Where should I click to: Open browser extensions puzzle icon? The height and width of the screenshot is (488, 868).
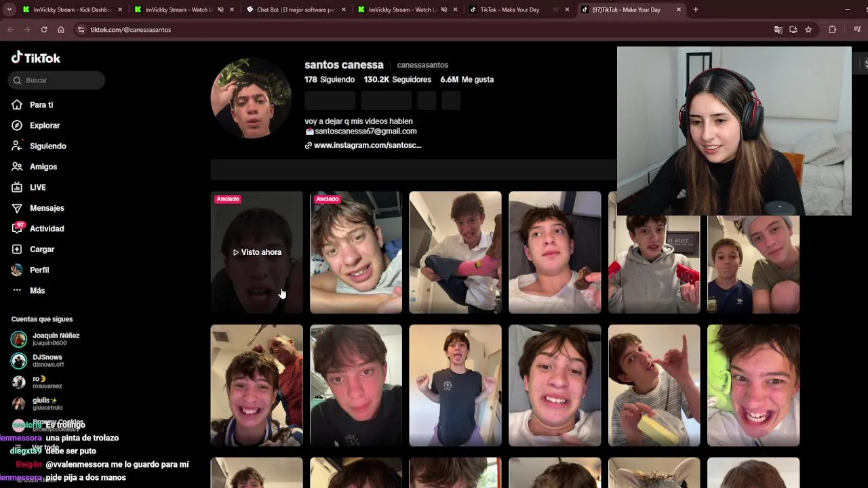click(x=832, y=30)
